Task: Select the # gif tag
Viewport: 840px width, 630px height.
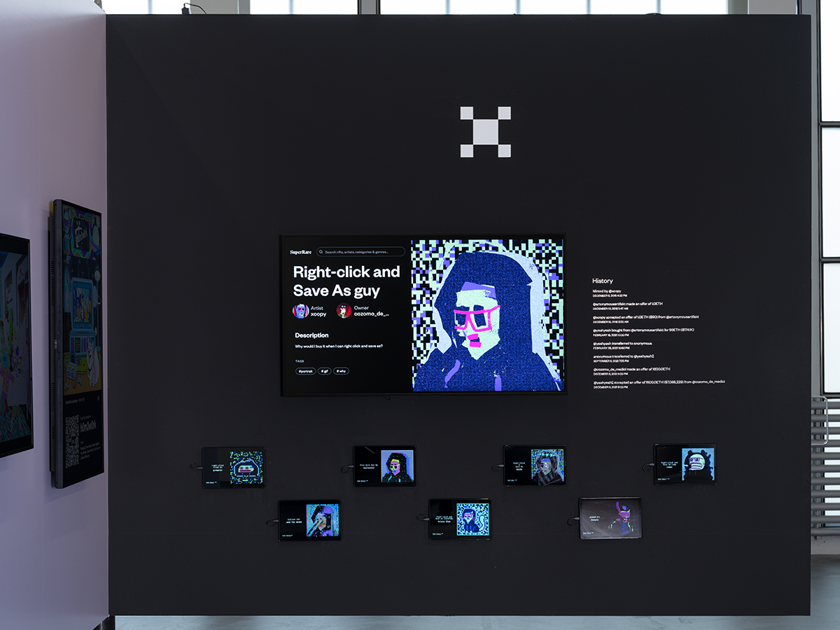Action: [x=324, y=371]
